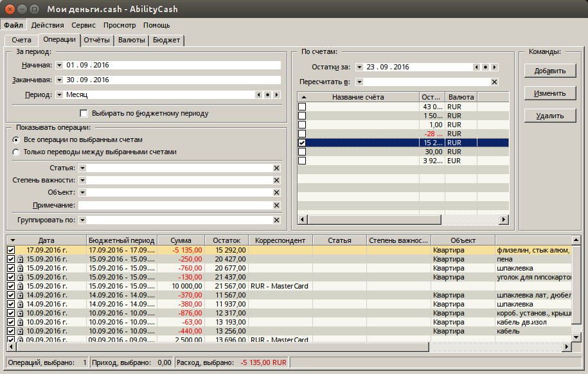Open the Сервис menu
The image size is (588, 374).
click(x=84, y=25)
